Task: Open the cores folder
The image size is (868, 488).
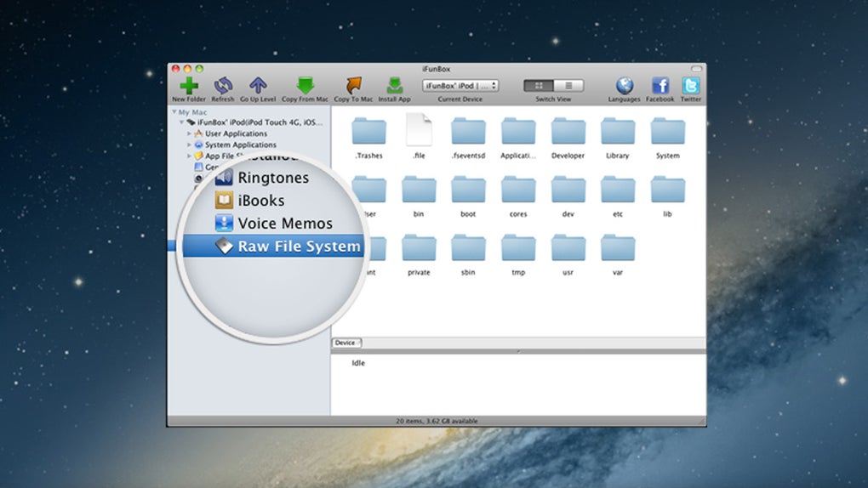Action: 518,190
